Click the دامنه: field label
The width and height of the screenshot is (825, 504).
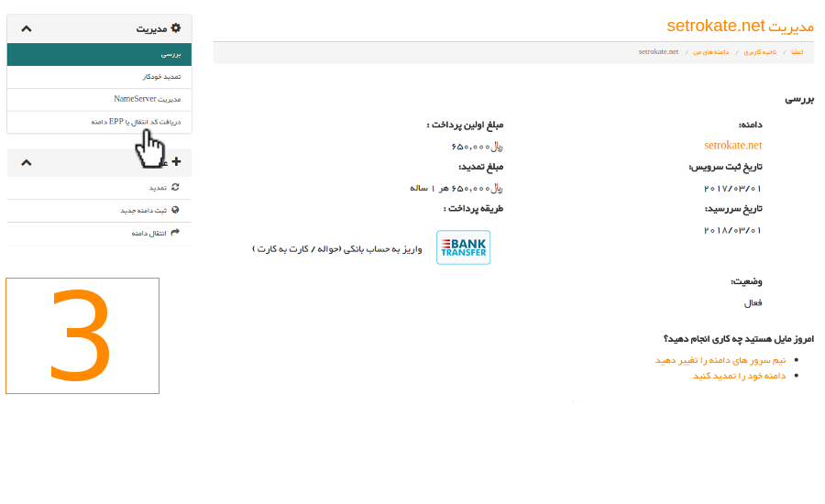750,125
